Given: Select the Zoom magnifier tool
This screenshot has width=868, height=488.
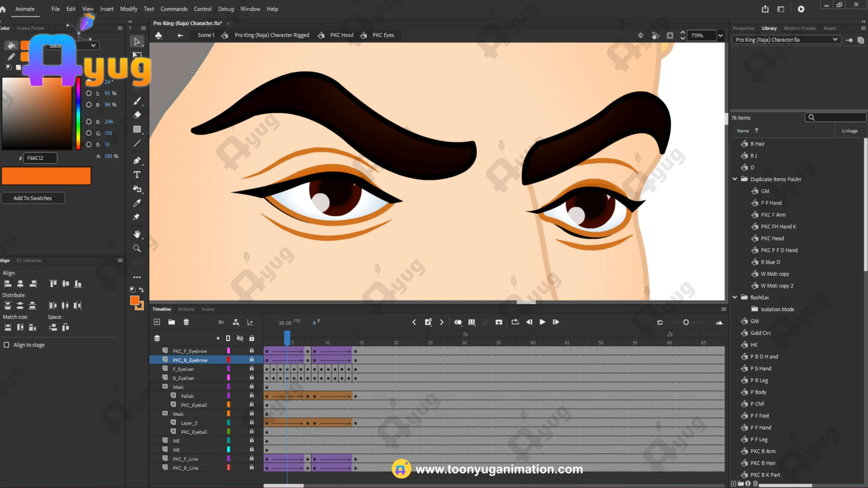Looking at the screenshot, I should (x=137, y=248).
